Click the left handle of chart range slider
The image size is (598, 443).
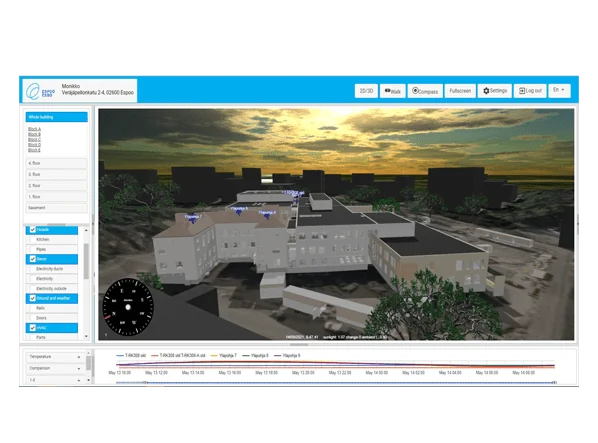click(x=145, y=382)
